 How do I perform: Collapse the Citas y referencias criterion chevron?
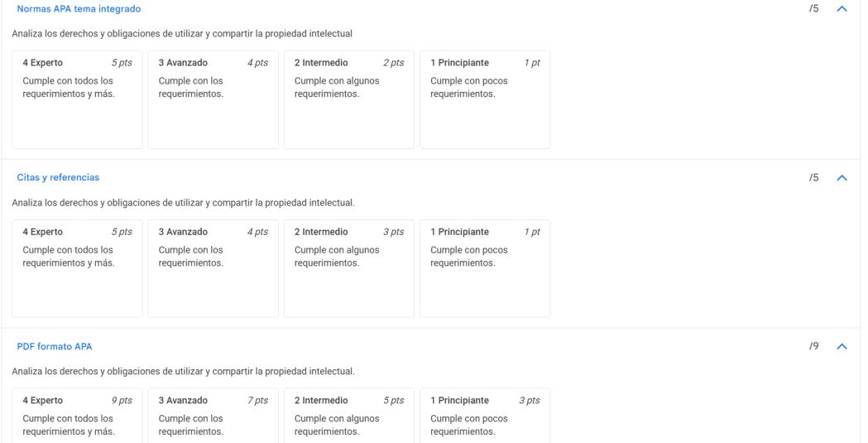(842, 177)
